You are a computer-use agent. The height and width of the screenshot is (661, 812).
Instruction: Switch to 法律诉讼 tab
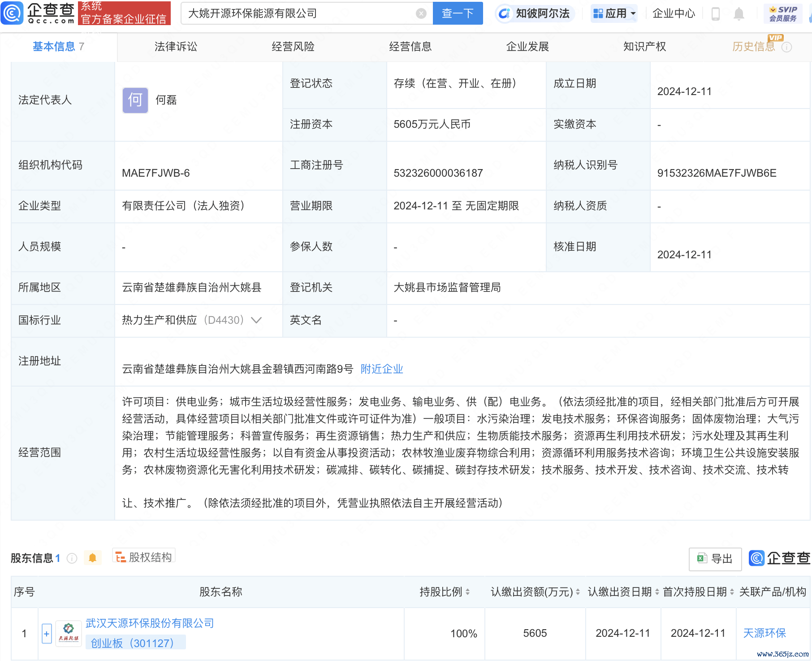[x=176, y=47]
